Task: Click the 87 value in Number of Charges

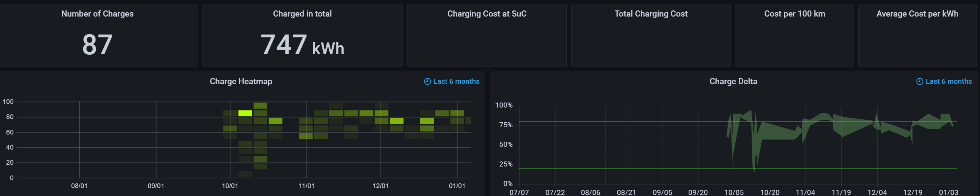Action: pyautogui.click(x=97, y=45)
